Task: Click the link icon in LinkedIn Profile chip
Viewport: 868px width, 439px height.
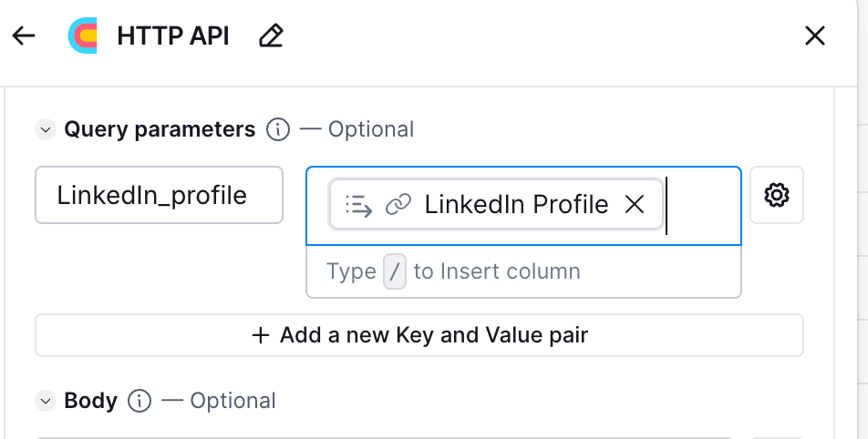Action: (398, 205)
